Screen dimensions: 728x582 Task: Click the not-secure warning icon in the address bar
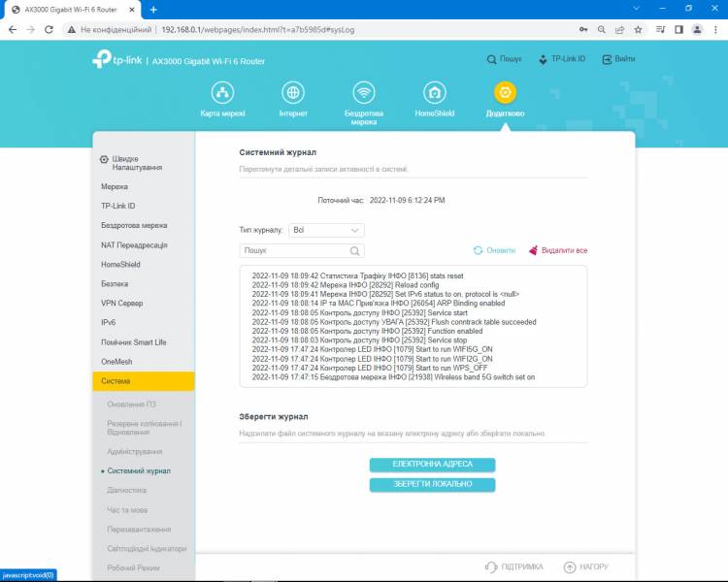coord(72,30)
